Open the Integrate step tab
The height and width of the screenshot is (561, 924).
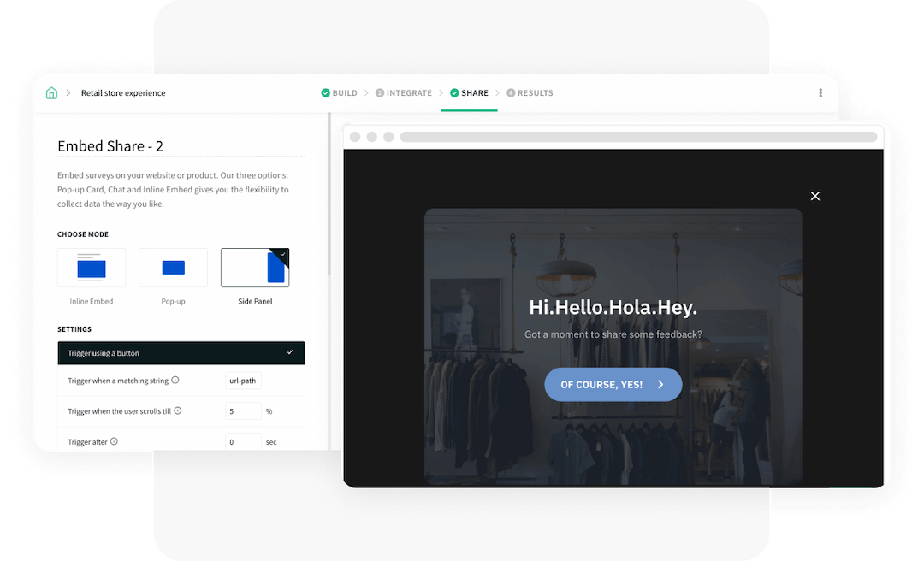click(404, 93)
